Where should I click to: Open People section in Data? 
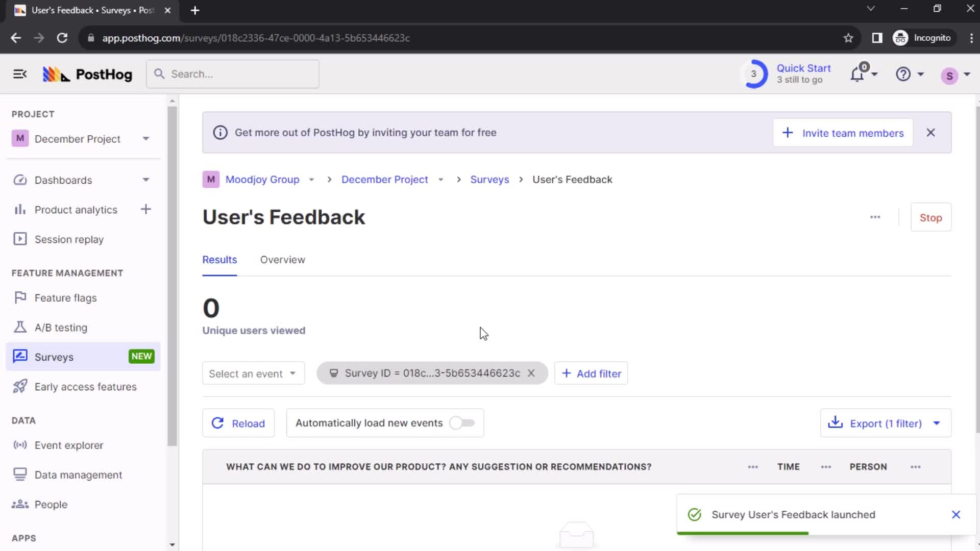[x=51, y=504]
